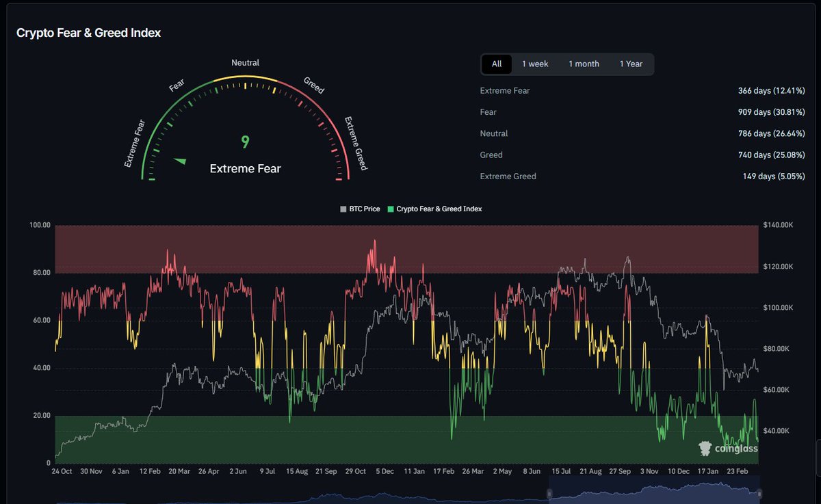The image size is (821, 504).
Task: Switch to the 1 week tab
Action: 535,64
